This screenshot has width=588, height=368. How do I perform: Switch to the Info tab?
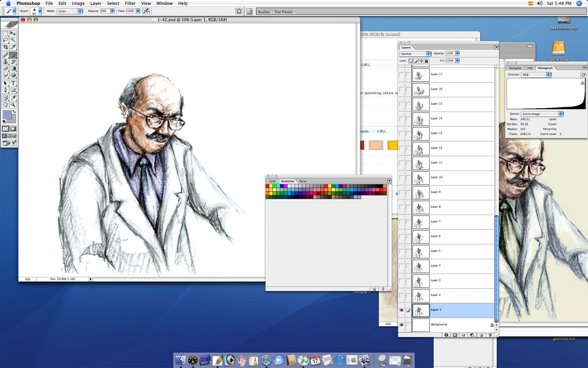[530, 68]
